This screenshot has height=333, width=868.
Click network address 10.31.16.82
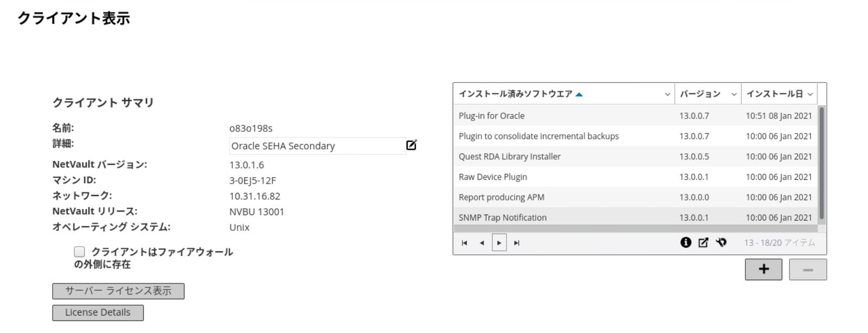[x=255, y=196]
